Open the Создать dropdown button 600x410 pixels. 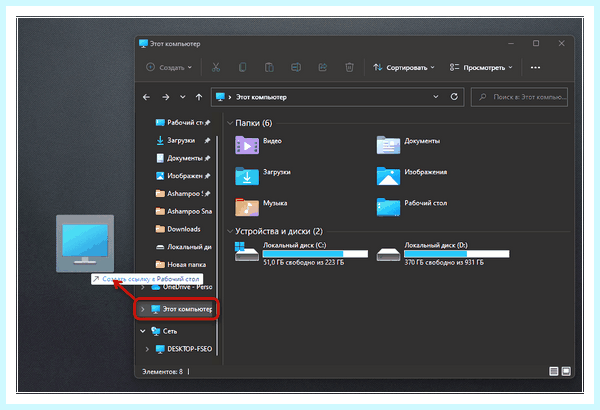[169, 67]
